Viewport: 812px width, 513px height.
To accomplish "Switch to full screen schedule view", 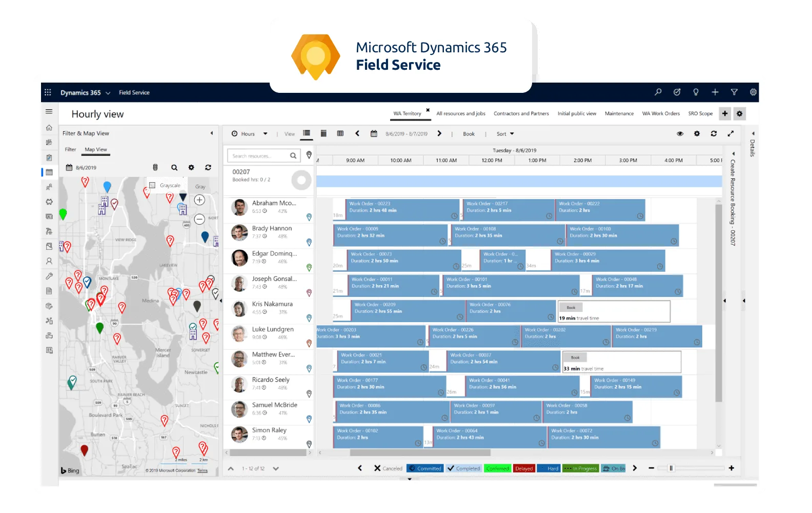I will pos(730,134).
